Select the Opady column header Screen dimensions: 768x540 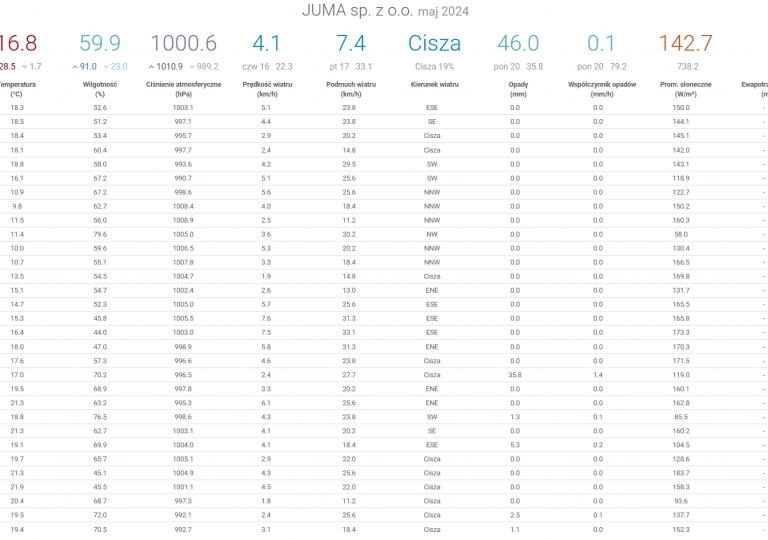[x=518, y=85]
